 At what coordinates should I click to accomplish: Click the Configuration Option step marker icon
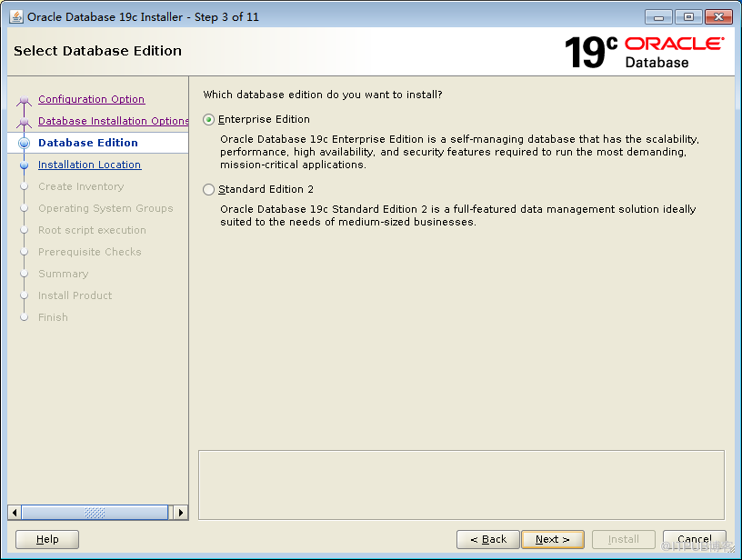click(25, 100)
